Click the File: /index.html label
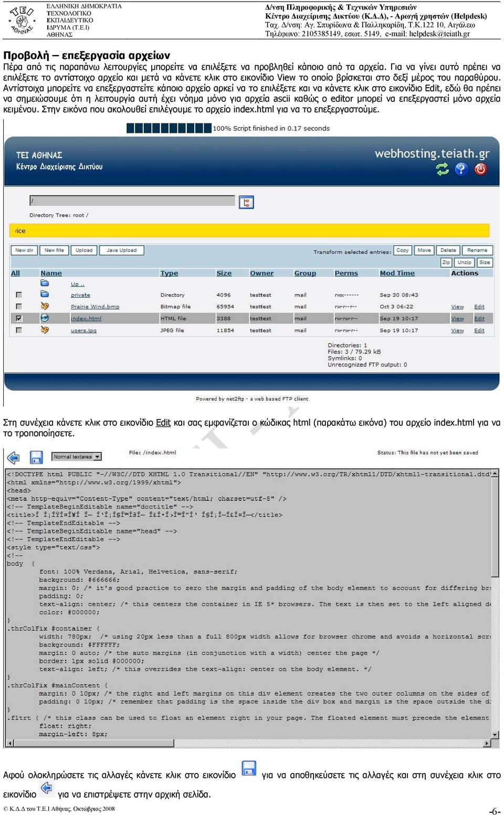Viewport: 504px width, 815px height. [152, 452]
